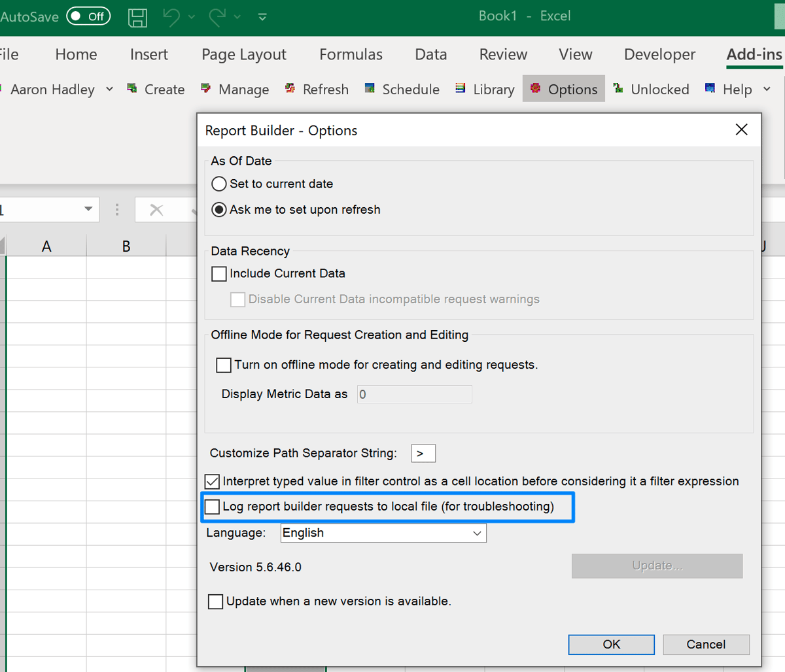Click the path separator string input field
The height and width of the screenshot is (672, 785).
point(423,453)
